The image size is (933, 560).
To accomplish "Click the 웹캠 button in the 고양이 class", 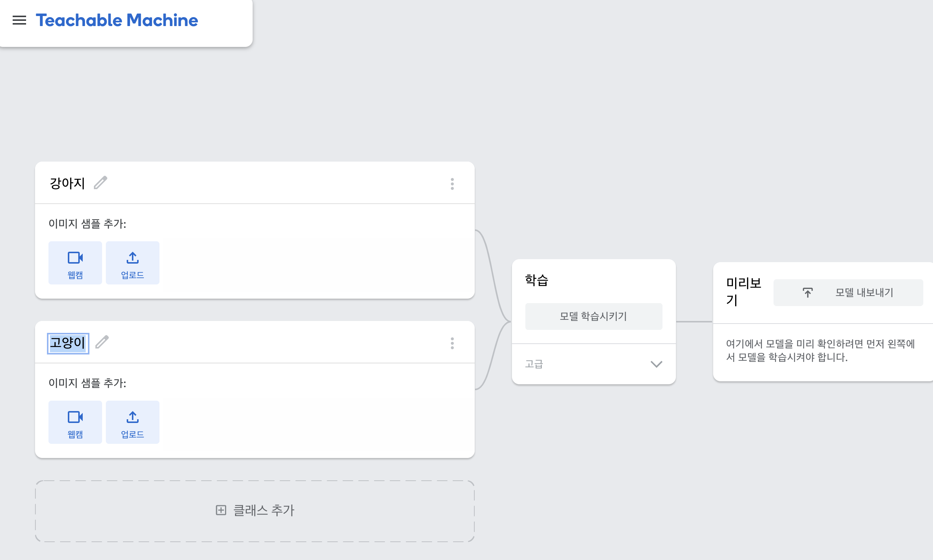I will pos(75,422).
